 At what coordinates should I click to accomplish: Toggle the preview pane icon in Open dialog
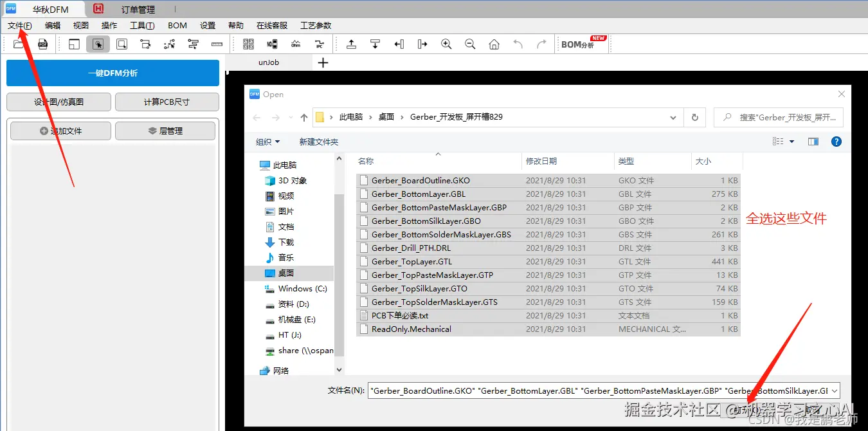(813, 142)
